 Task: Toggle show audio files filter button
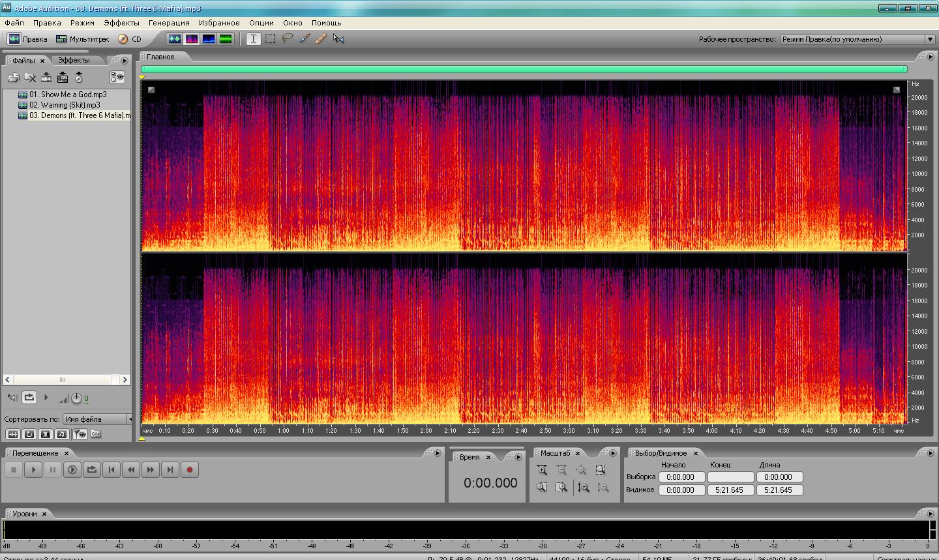coord(12,434)
